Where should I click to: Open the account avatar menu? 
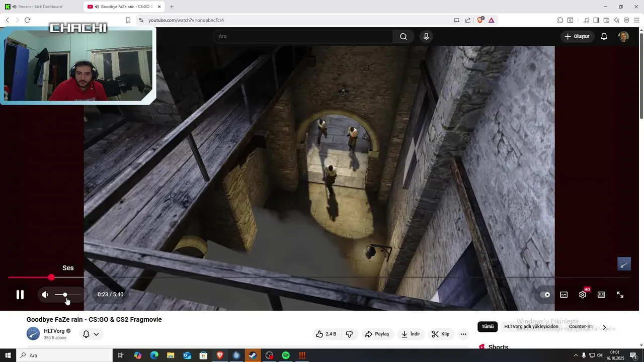pyautogui.click(x=623, y=36)
